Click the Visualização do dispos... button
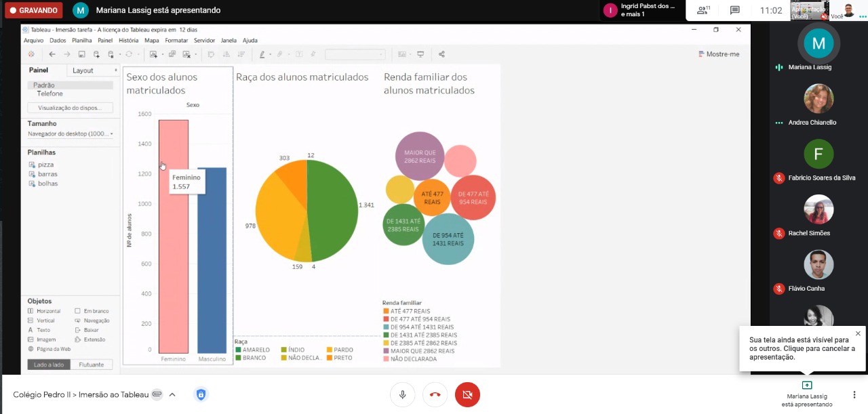This screenshot has height=414, width=868. (x=70, y=108)
